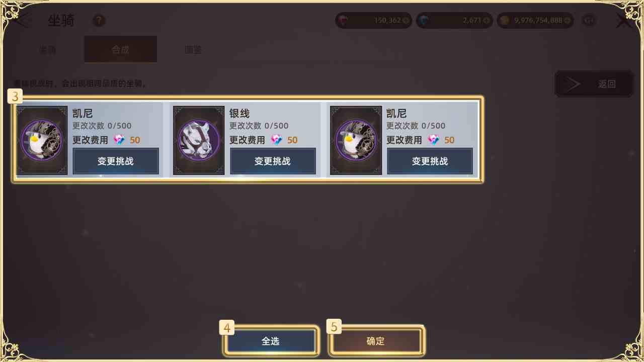Tap the back arrow beside 坐骑 title
Screen dimensions: 644x362
pyautogui.click(x=23, y=21)
